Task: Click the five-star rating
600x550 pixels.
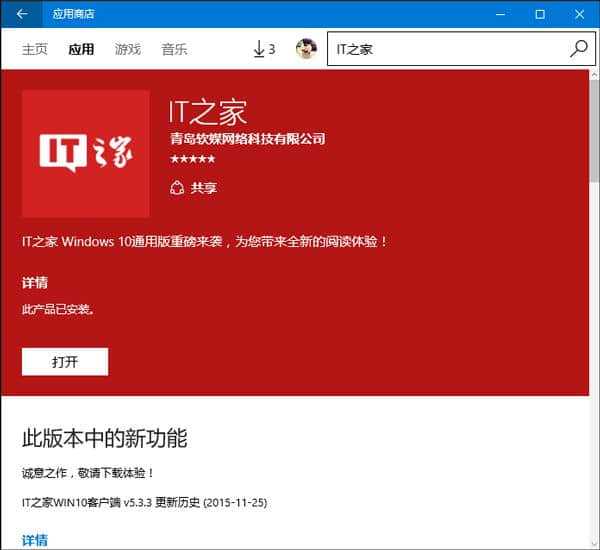Action: click(192, 159)
